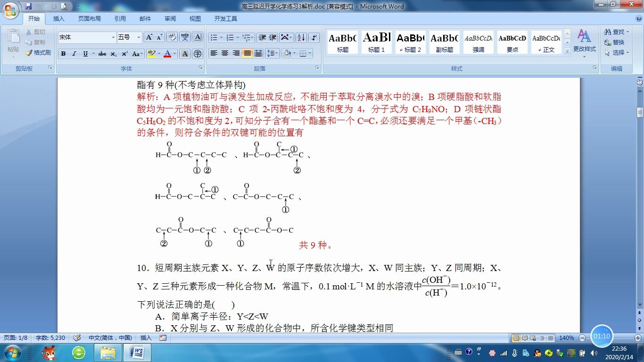Click the Grow Font icon
This screenshot has height=362, width=644.
(x=149, y=37)
